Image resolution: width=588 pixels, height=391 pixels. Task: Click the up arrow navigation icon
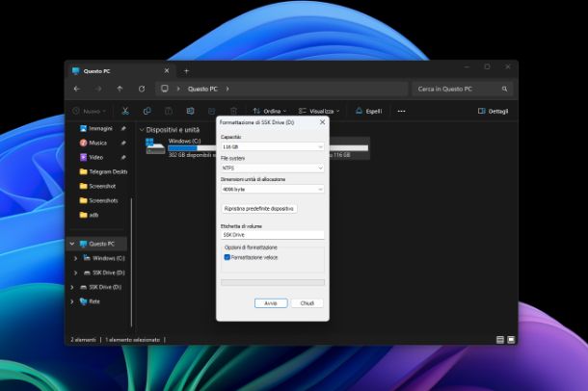point(120,89)
